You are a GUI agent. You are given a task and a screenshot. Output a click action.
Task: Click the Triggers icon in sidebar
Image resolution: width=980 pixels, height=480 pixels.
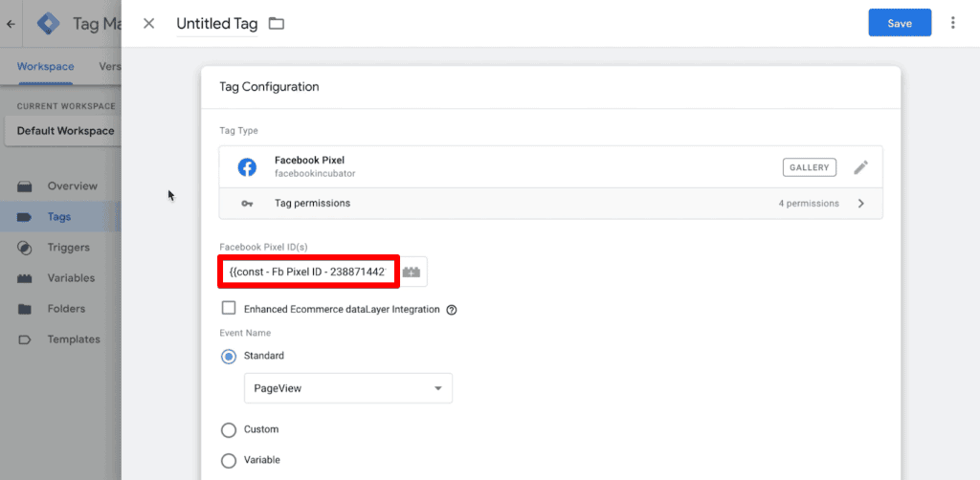[24, 248]
